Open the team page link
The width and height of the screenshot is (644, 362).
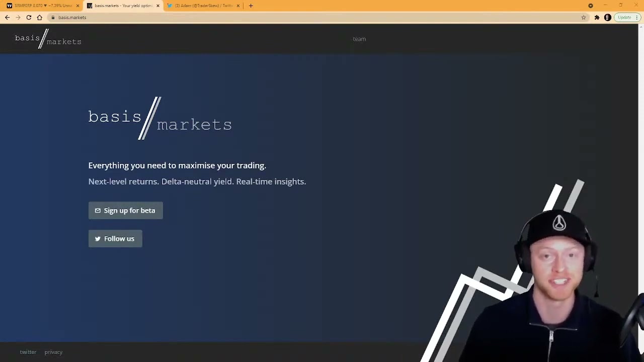coord(359,39)
